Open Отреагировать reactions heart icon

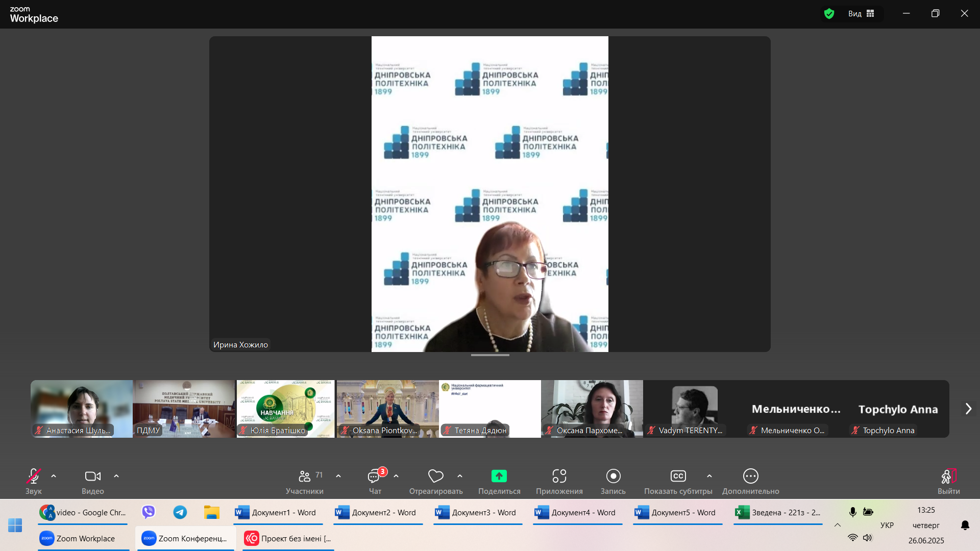pyautogui.click(x=436, y=481)
